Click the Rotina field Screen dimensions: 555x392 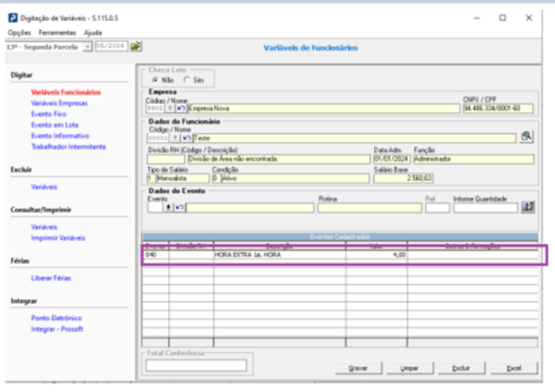[370, 208]
